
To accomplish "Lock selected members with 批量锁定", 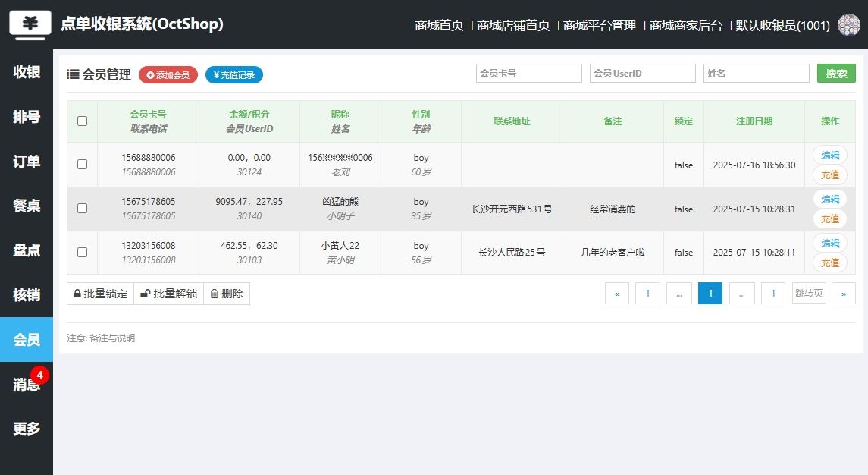I will pos(100,294).
